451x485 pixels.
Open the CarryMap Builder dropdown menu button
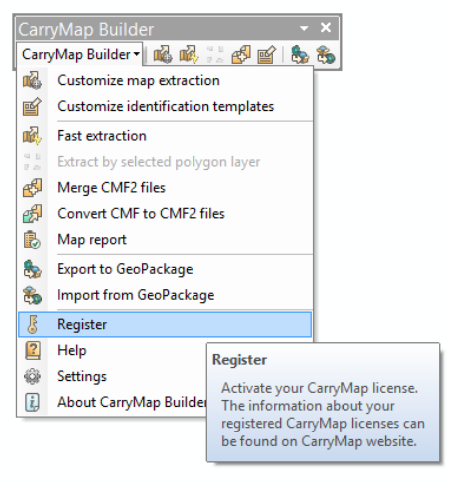pos(80,54)
